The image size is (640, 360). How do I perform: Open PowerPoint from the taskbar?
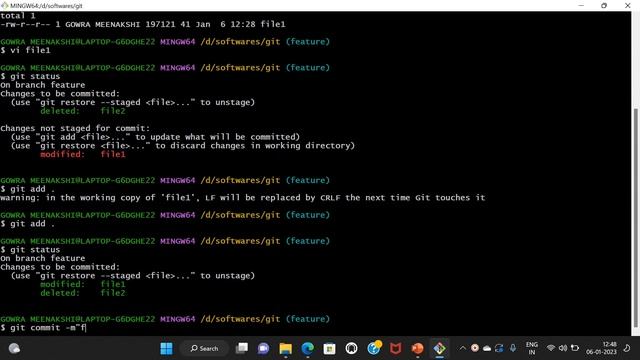click(418, 349)
